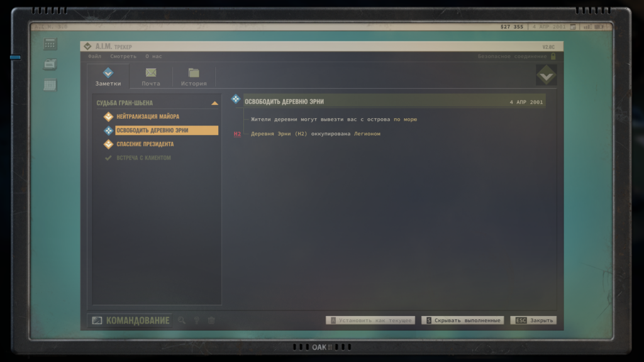This screenshot has height=362, width=644.
Task: Switch to the История tab
Action: [x=194, y=77]
